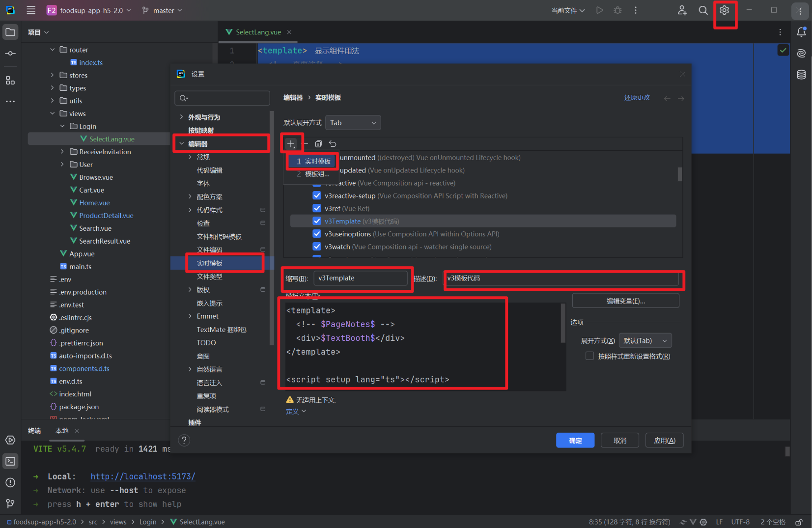Screen dimensions: 812x528
Task: Toggle the v3Template template checkbox
Action: tap(317, 221)
